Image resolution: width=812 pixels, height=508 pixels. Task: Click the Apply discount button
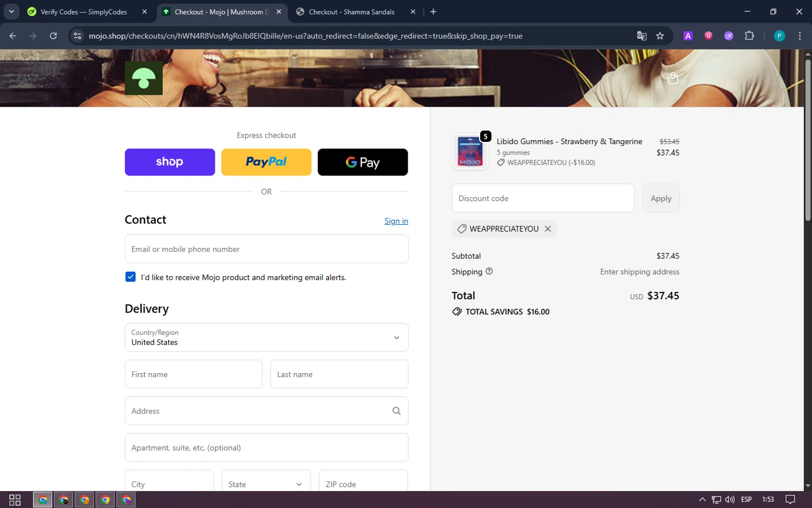point(661,198)
